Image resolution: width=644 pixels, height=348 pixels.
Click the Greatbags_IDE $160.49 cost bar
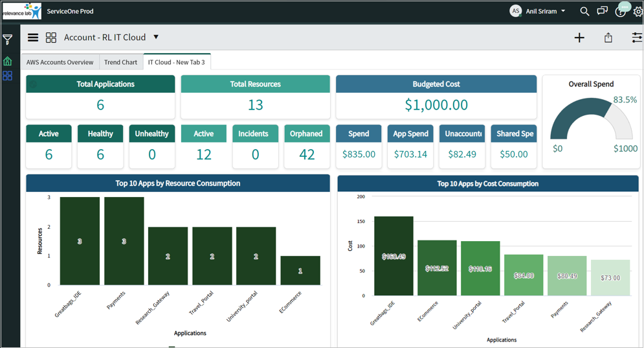(394, 256)
